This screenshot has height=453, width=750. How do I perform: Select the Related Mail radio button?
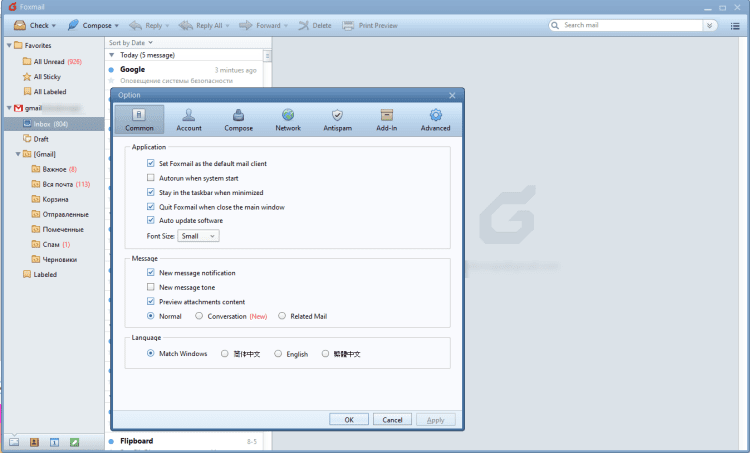pos(282,316)
